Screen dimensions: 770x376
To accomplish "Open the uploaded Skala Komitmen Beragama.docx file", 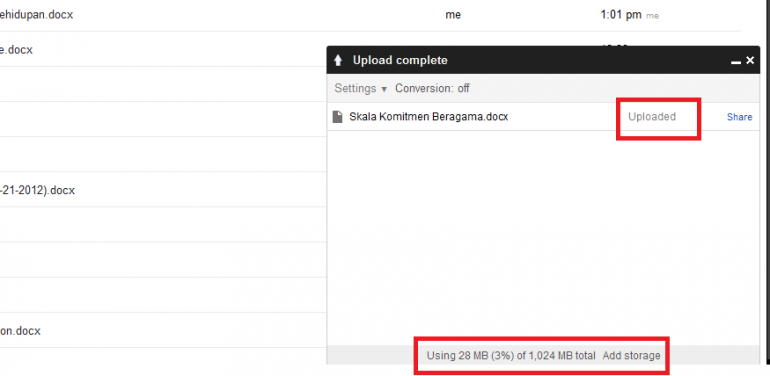I will click(429, 117).
